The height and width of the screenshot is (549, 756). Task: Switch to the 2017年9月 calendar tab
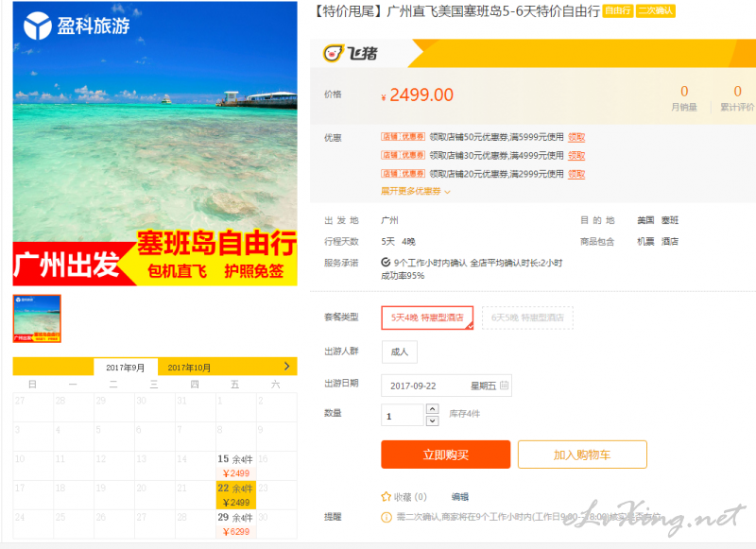pos(126,368)
